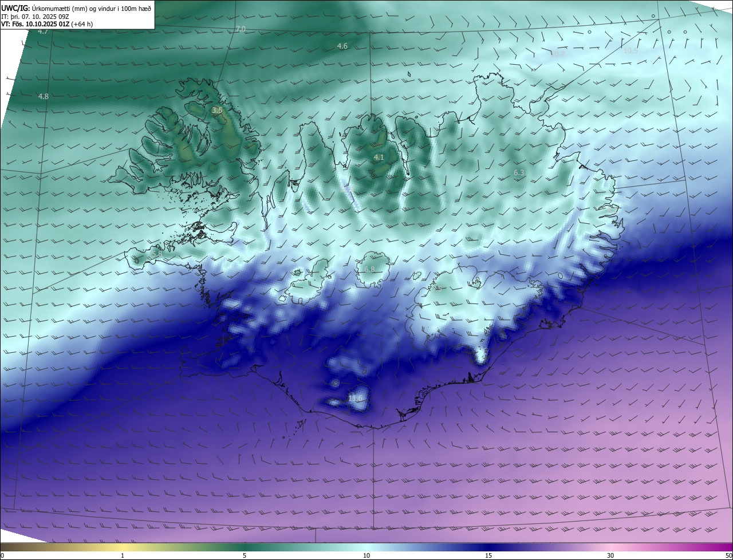Click the 10.5 value label

click(630, 51)
